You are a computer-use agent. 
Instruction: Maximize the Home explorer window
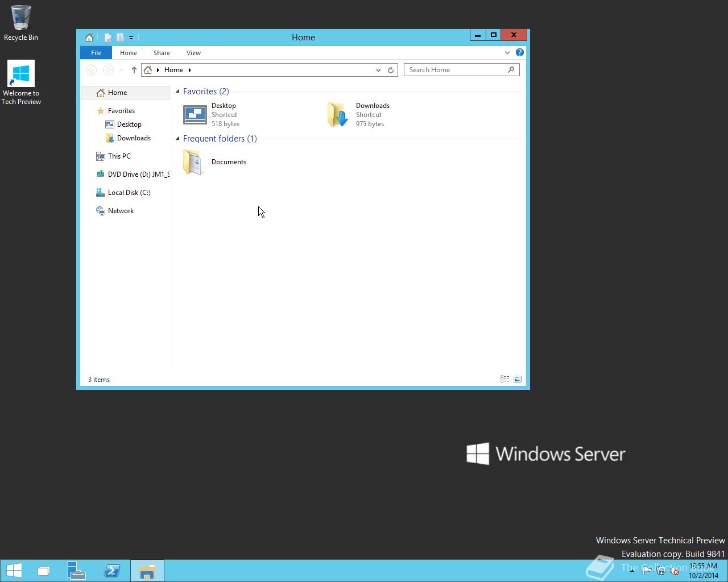click(494, 35)
